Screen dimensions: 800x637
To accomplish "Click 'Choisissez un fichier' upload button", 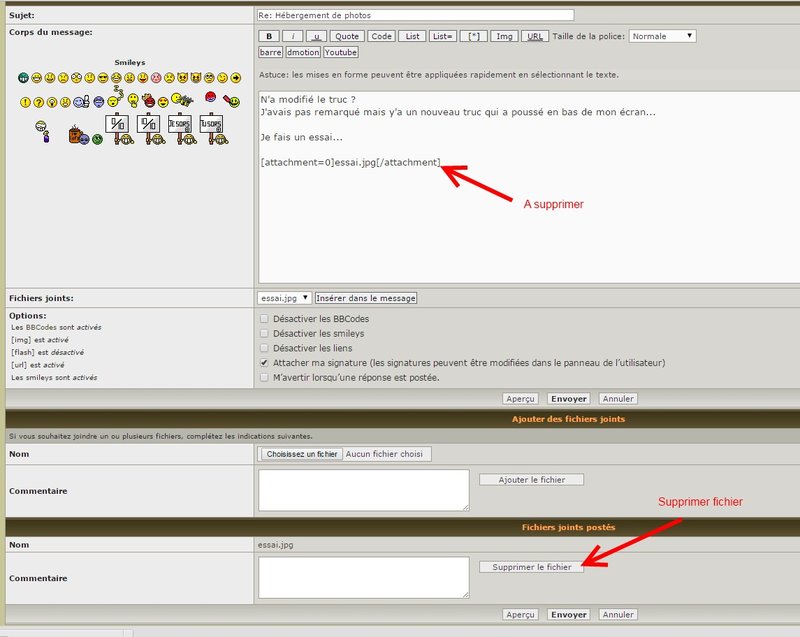I will tap(301, 454).
